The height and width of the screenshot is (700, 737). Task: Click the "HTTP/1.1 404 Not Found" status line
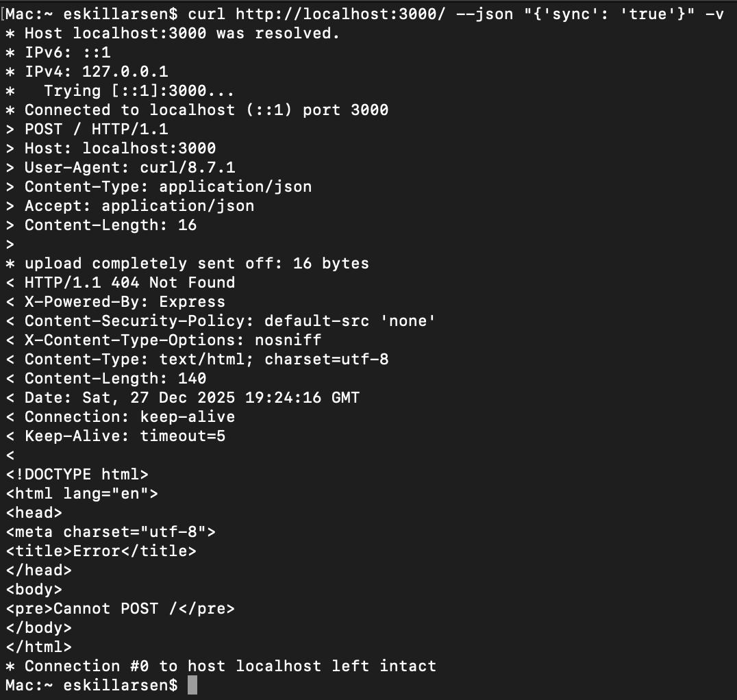[129, 282]
